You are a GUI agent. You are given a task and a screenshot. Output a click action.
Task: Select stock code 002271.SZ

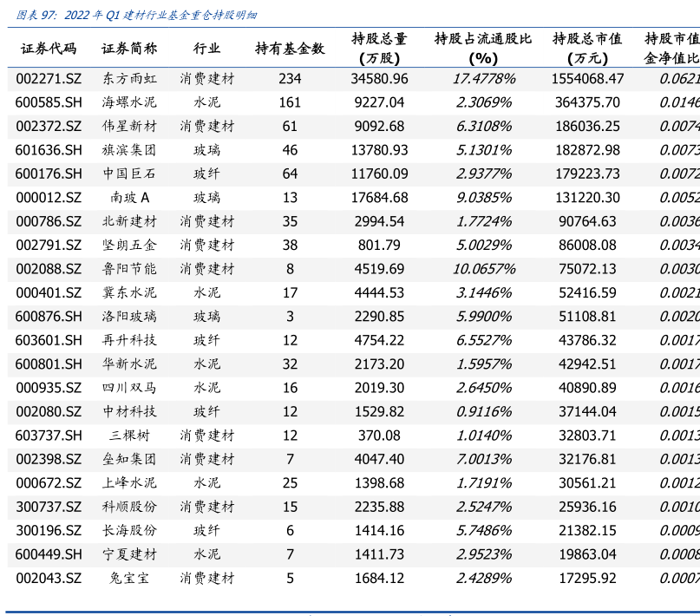pos(49,78)
